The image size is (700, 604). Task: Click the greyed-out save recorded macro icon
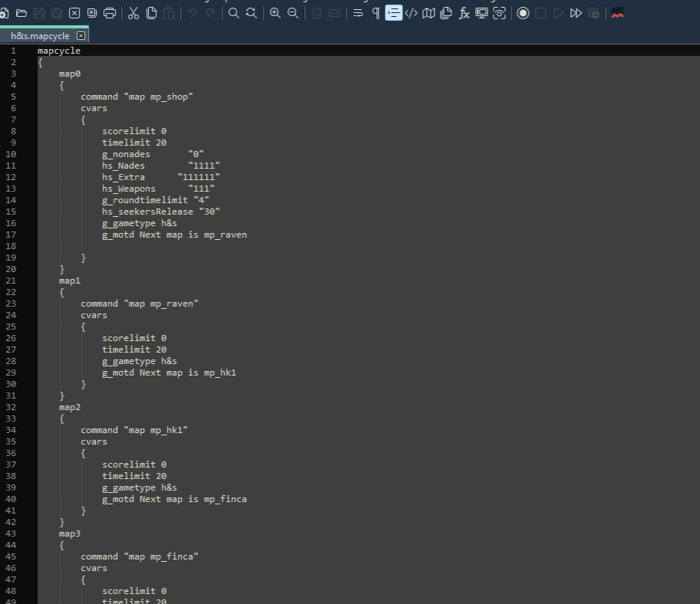point(593,13)
